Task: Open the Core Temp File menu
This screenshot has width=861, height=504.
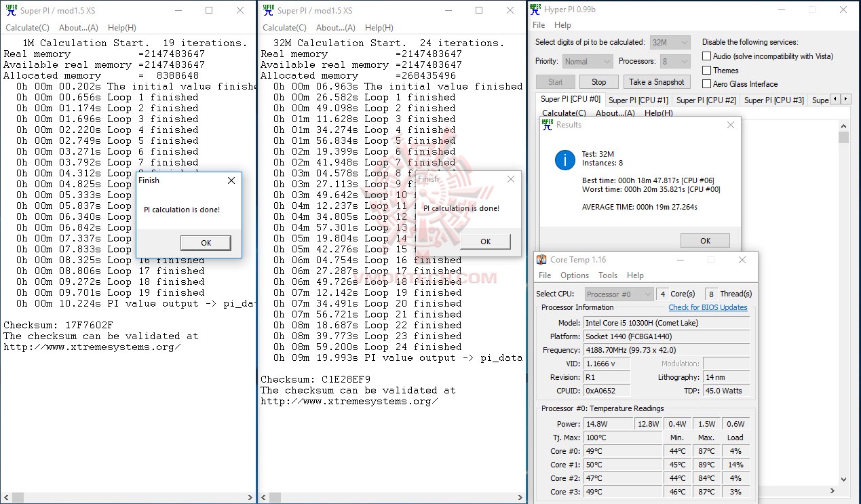Action: click(x=545, y=275)
